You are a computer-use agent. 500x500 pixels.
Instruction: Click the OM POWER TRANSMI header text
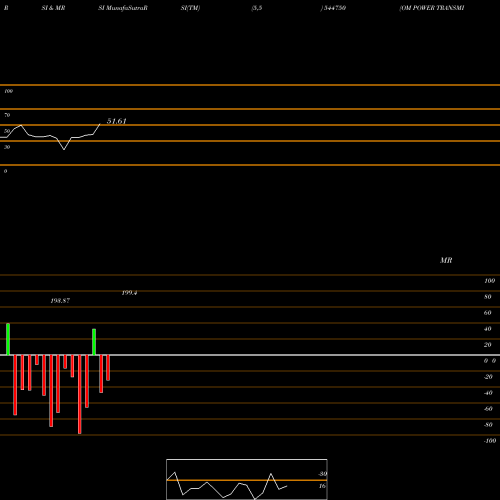[432, 8]
